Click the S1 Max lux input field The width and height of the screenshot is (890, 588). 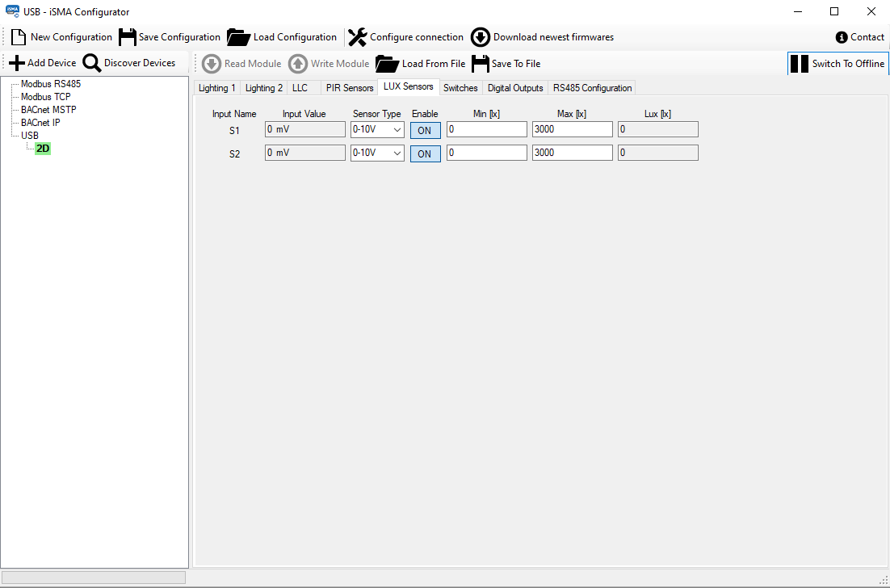pyautogui.click(x=572, y=129)
